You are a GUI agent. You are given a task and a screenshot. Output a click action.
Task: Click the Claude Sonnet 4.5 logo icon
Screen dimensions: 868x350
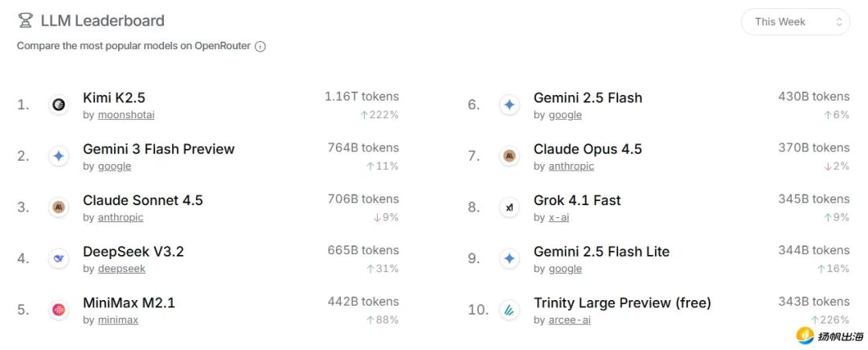pyautogui.click(x=59, y=207)
